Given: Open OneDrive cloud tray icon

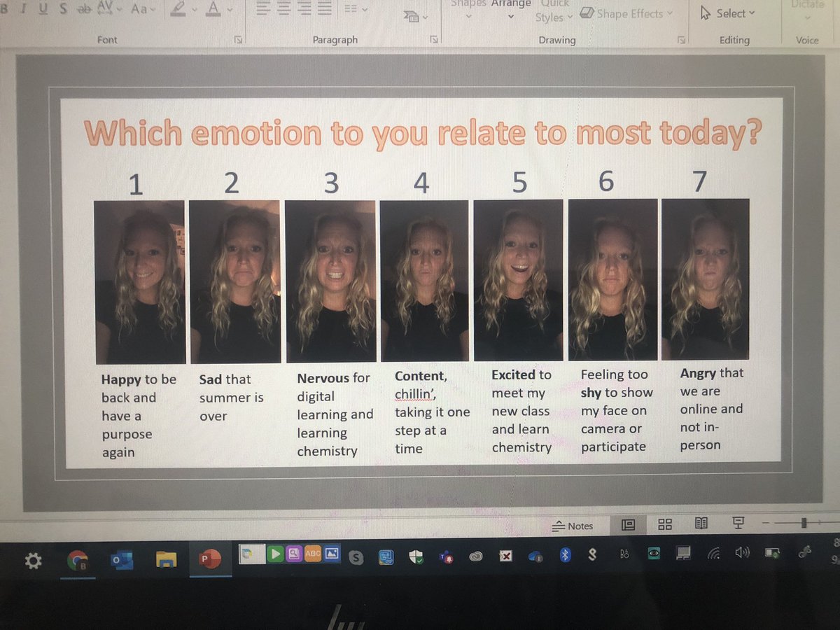Looking at the screenshot, I should (536, 556).
